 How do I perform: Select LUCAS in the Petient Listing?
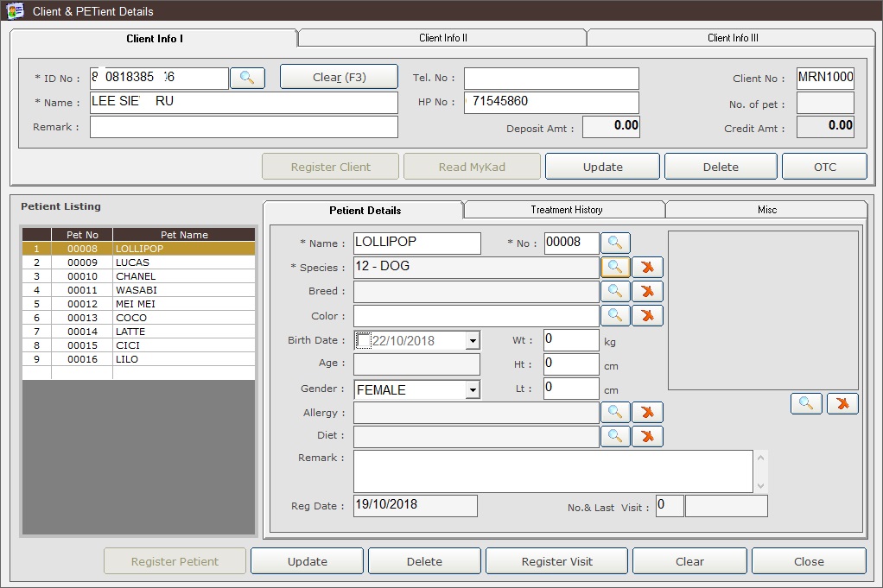click(x=132, y=262)
